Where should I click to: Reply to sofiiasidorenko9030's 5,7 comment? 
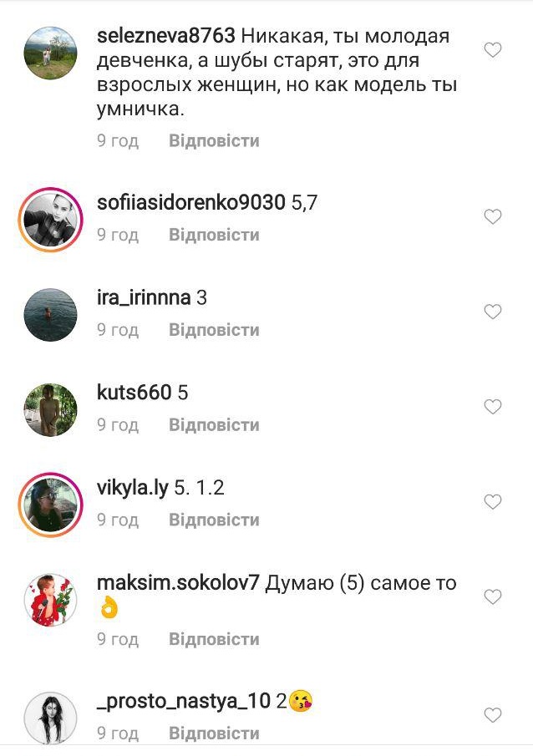click(214, 235)
